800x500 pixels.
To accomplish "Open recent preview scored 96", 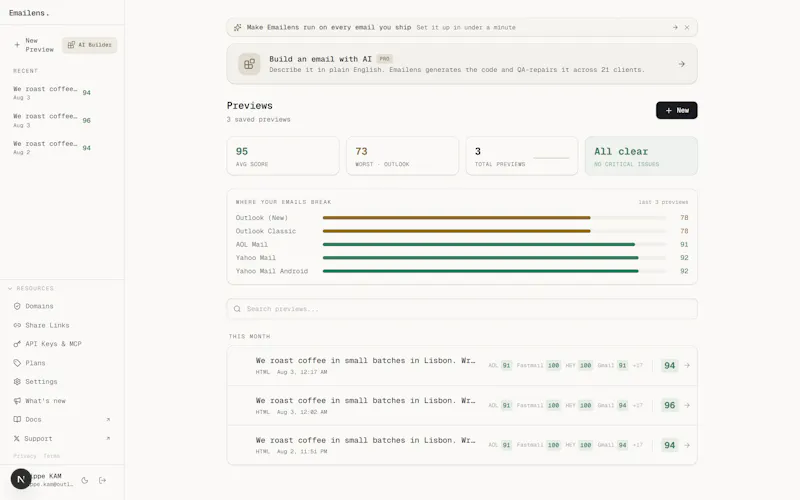I will coord(52,120).
